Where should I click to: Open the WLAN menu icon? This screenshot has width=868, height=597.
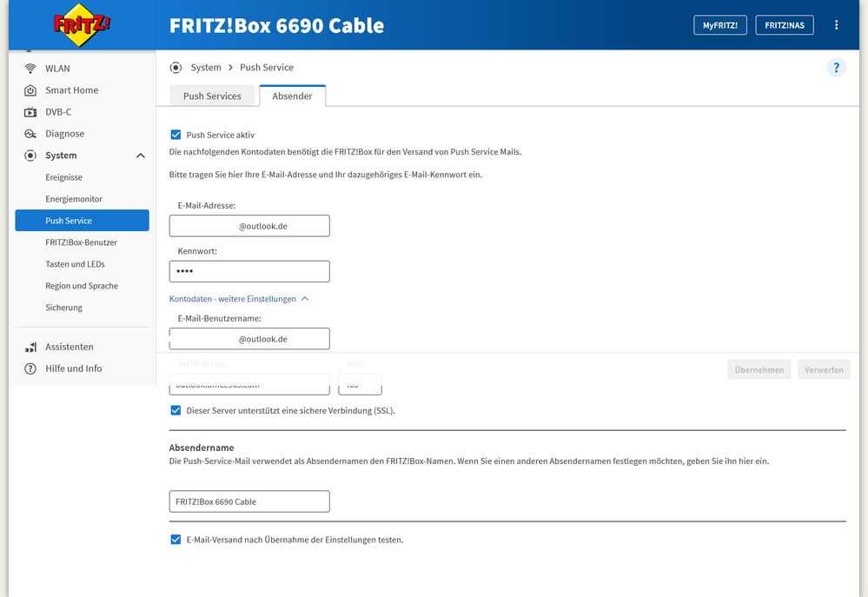tap(30, 69)
